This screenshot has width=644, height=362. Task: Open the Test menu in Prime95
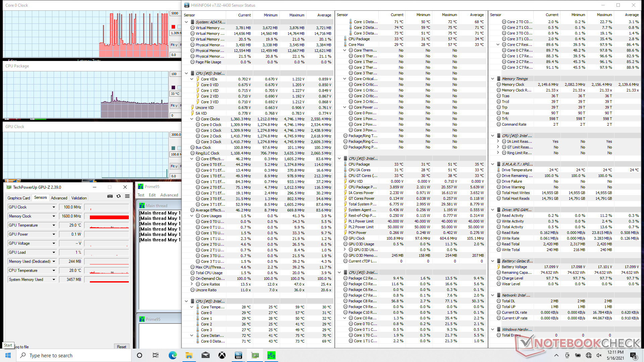point(141,195)
